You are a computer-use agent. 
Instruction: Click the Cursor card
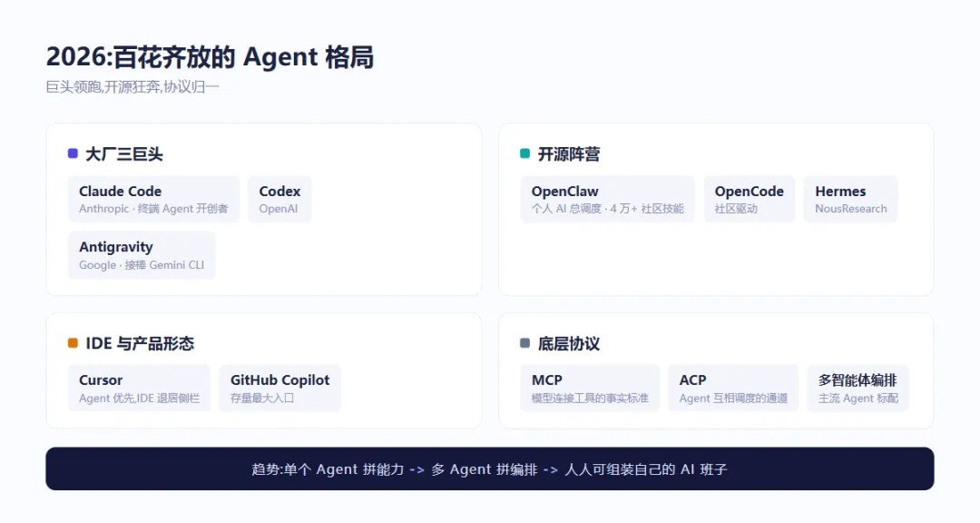click(140, 388)
